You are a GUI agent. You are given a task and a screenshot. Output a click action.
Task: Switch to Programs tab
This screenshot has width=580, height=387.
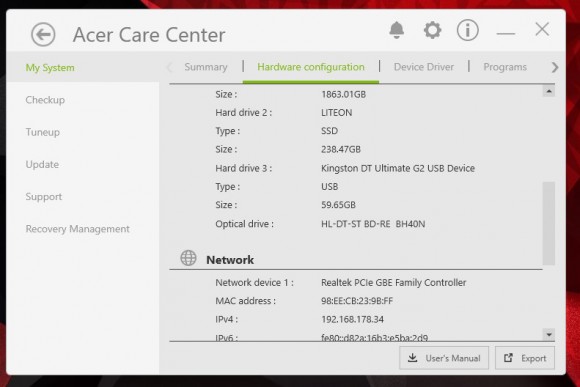pos(505,67)
